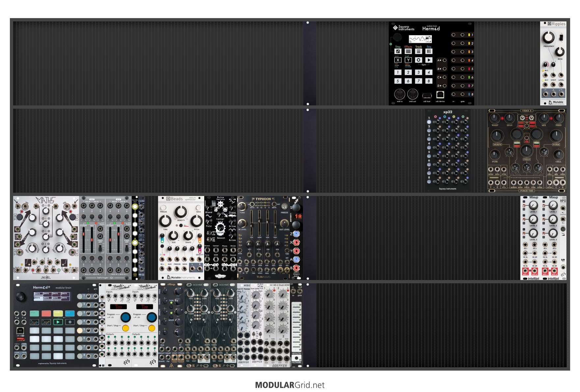Click the Ripples FREQUENCY knob
Image resolution: width=580 pixels, height=392 pixels.
[548, 37]
